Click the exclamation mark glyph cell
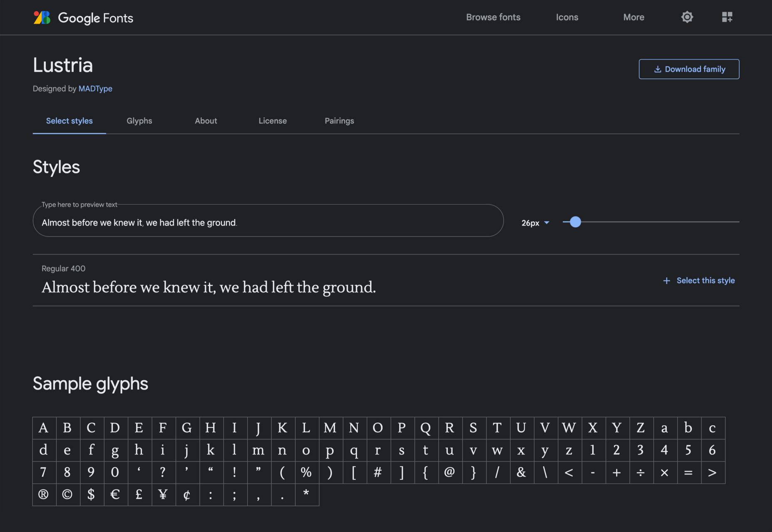The image size is (772, 532). pos(235,472)
